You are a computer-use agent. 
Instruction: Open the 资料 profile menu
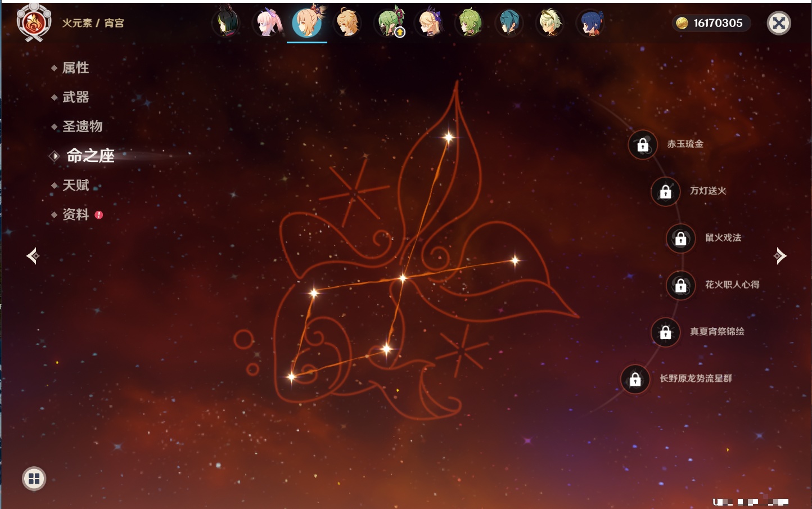(75, 214)
